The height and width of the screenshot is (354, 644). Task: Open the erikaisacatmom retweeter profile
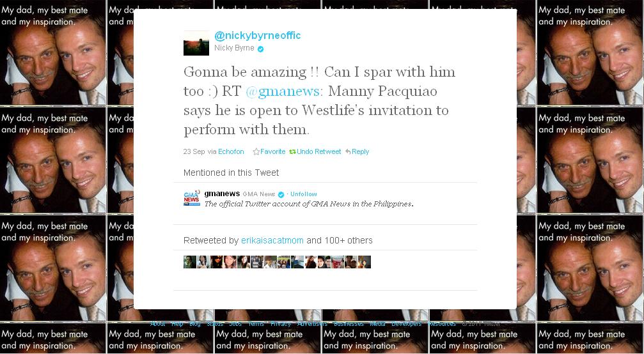tap(272, 240)
